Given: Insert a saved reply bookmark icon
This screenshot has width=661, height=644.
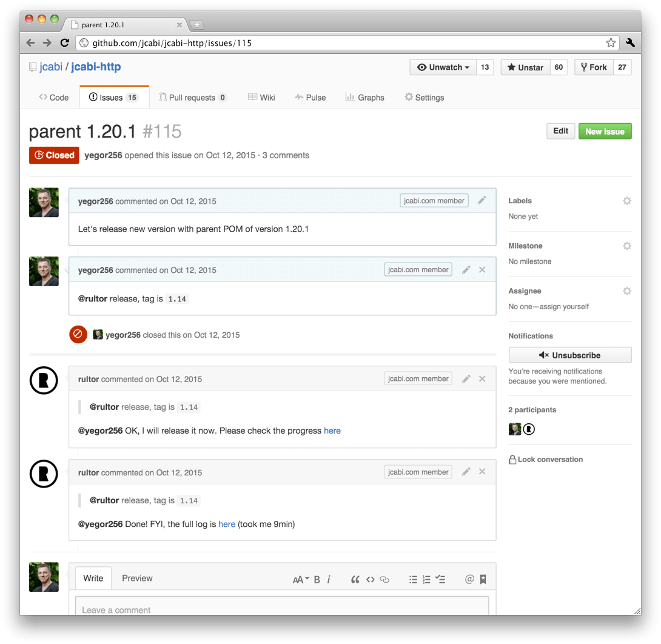Looking at the screenshot, I should [x=483, y=580].
